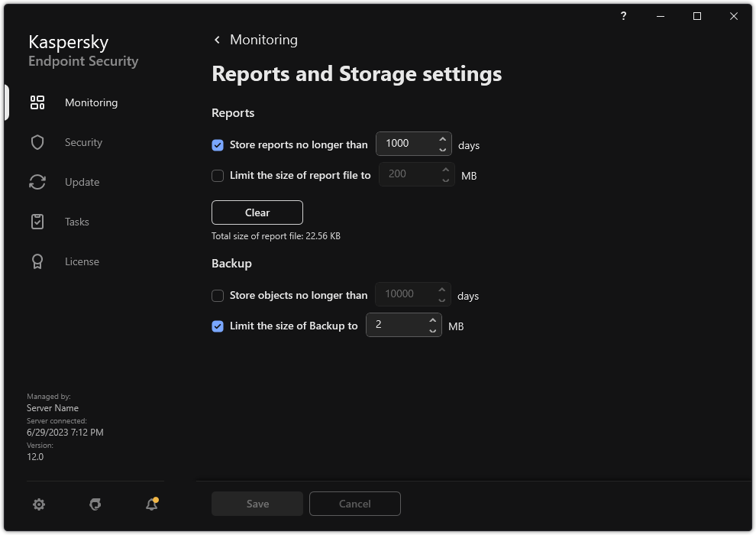Open the support icon at bottom
This screenshot has height=535, width=756.
[95, 504]
